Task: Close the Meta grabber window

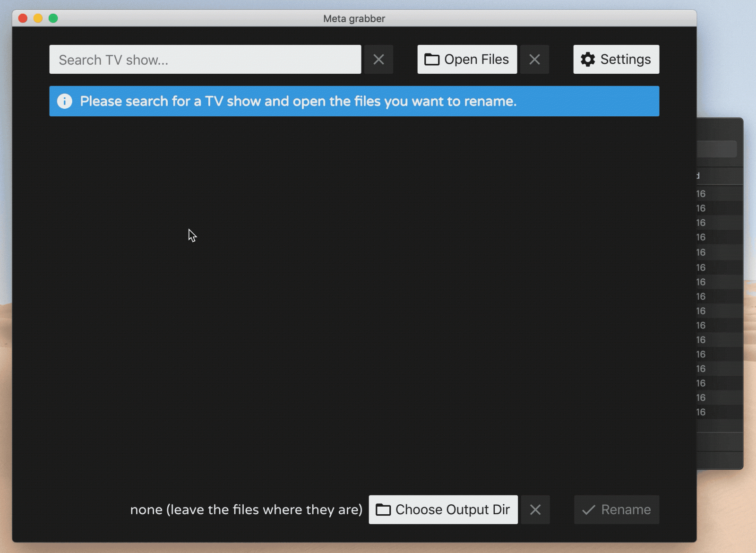Action: [x=23, y=18]
